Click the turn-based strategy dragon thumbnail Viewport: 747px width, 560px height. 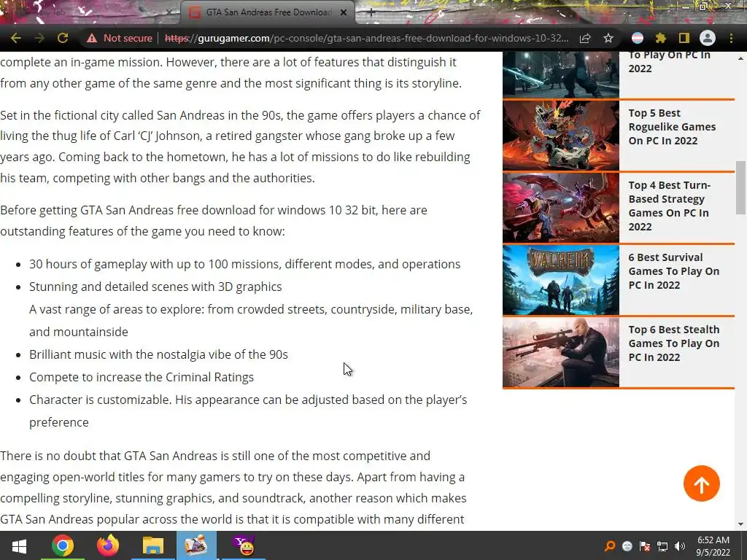(x=561, y=208)
